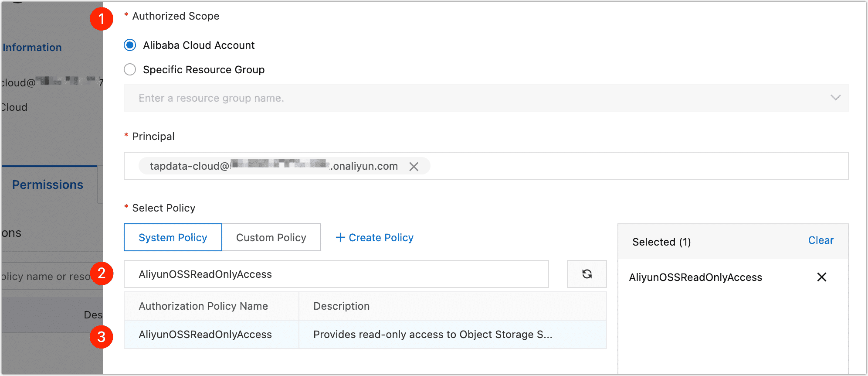Remove AliyunOSSReadOnlyAccess from the selected list
The height and width of the screenshot is (376, 868).
tap(821, 277)
